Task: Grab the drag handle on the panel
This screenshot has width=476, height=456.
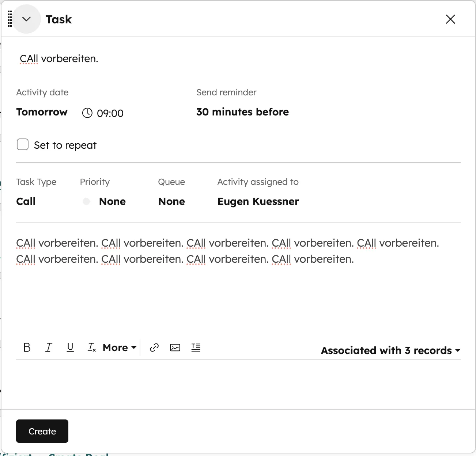Action: pos(10,19)
